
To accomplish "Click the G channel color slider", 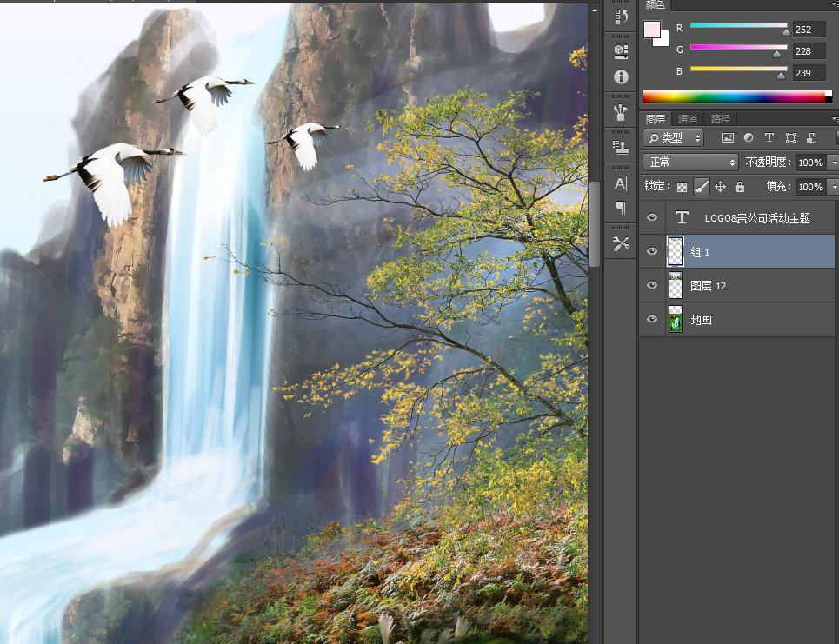I will click(x=738, y=47).
